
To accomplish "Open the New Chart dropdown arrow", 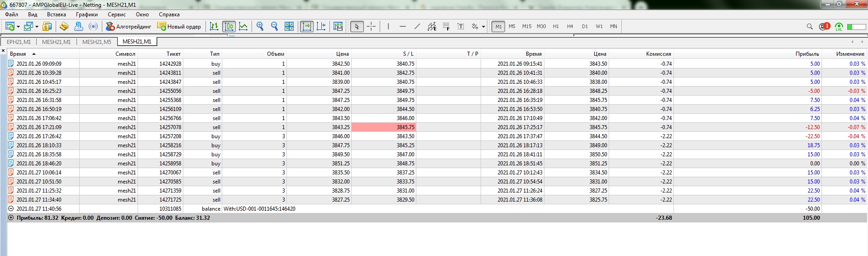I will [x=18, y=27].
